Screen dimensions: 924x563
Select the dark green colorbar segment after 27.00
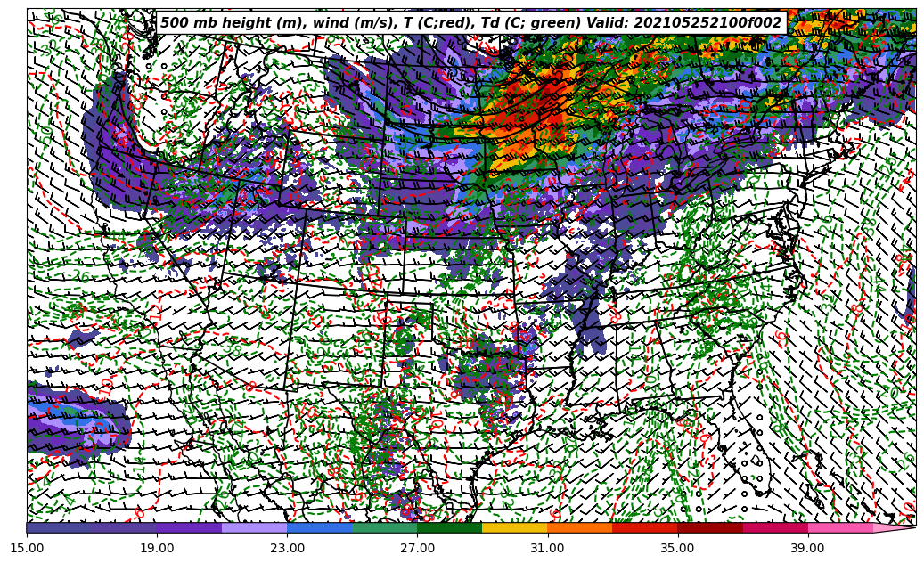pyautogui.click(x=449, y=528)
